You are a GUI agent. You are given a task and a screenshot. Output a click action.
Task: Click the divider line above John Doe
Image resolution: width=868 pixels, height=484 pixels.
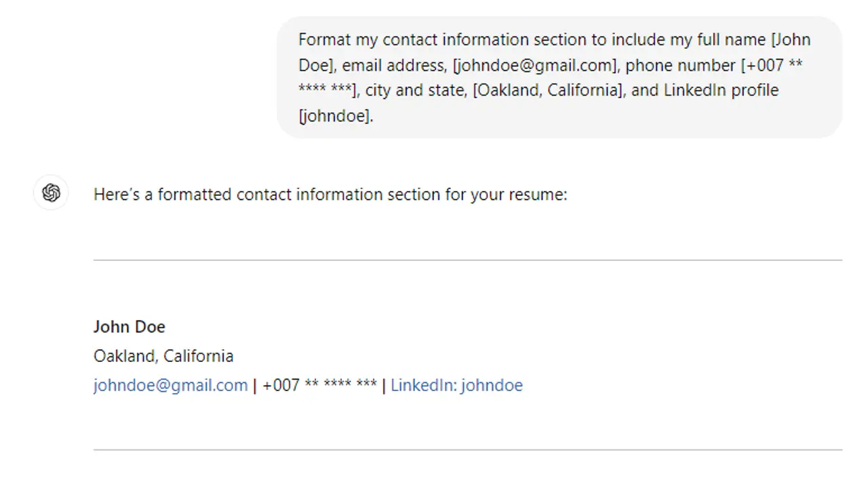coord(467,260)
